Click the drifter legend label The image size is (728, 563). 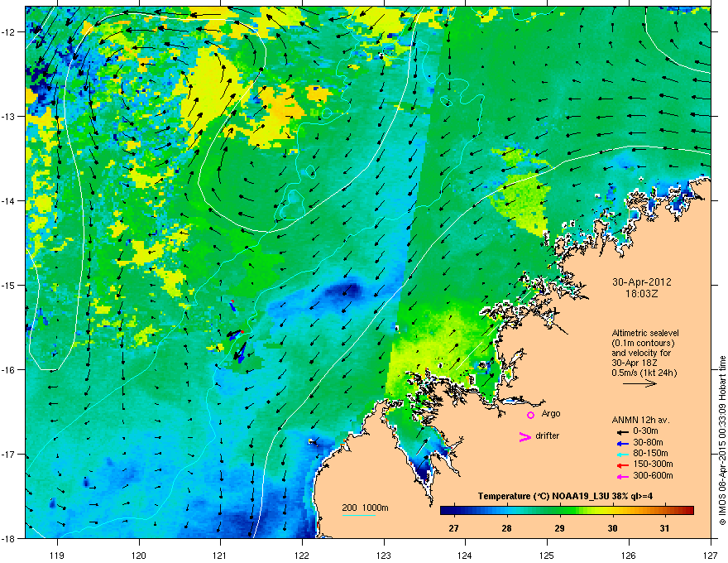[548, 435]
